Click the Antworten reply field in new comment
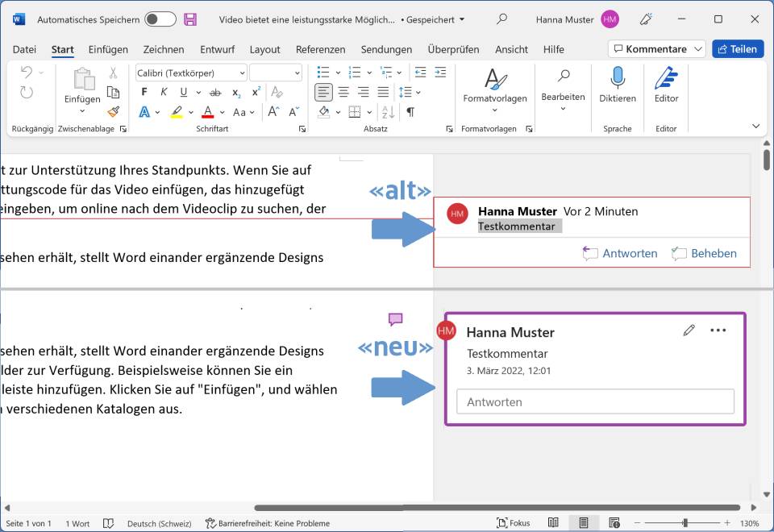Screen dimensions: 774x532 [x=595, y=401]
